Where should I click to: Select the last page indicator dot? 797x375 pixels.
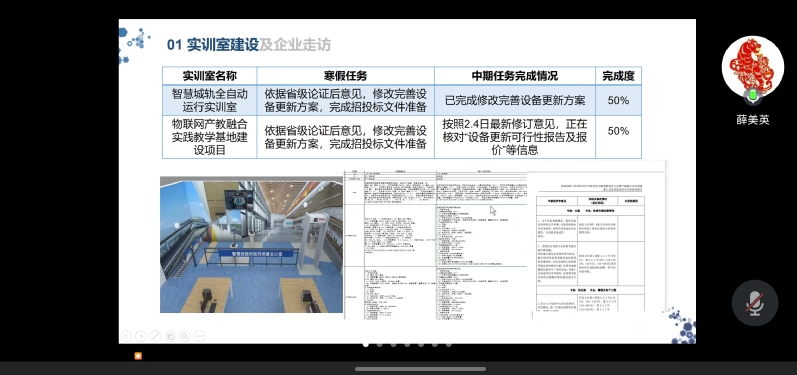(448, 345)
